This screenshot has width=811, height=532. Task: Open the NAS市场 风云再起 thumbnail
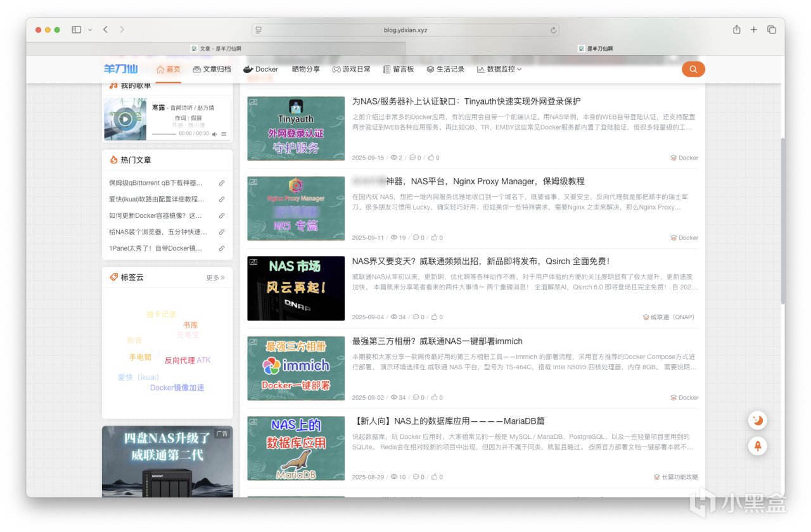pos(296,288)
